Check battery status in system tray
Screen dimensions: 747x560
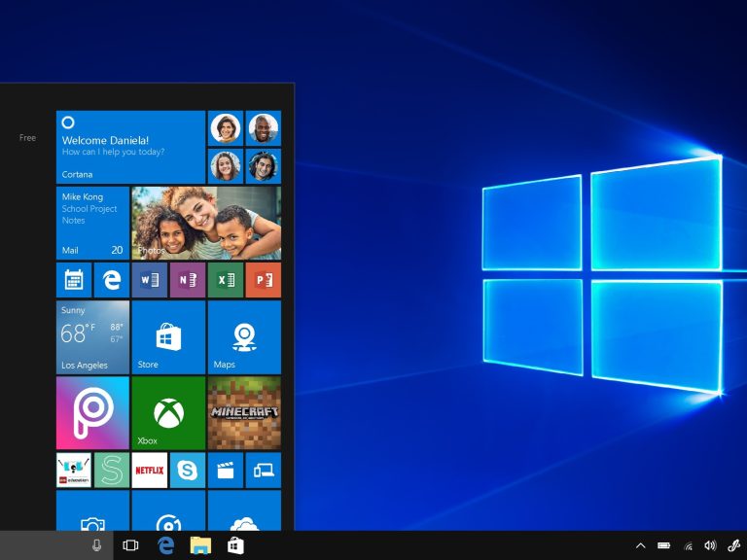664,545
